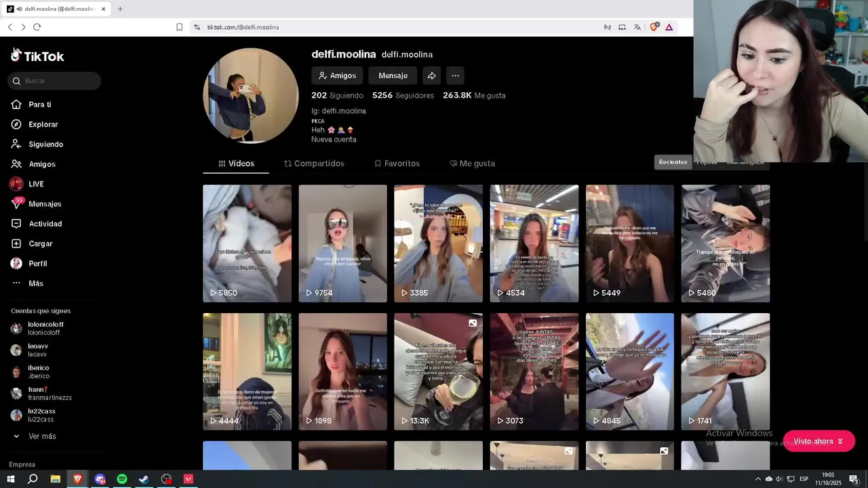The image size is (868, 488).
Task: Click the Mensaje button
Action: click(x=393, y=76)
